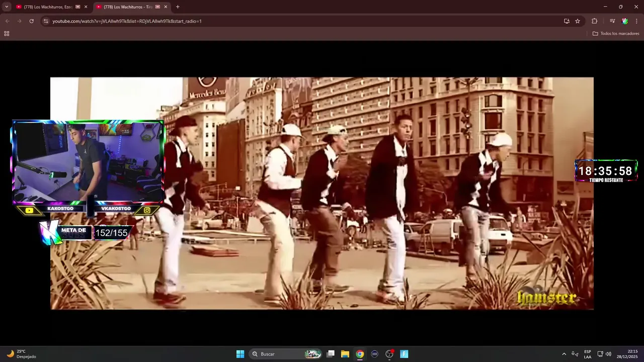Open the round dark-blue taskbar app
The image size is (644, 362).
(x=374, y=354)
